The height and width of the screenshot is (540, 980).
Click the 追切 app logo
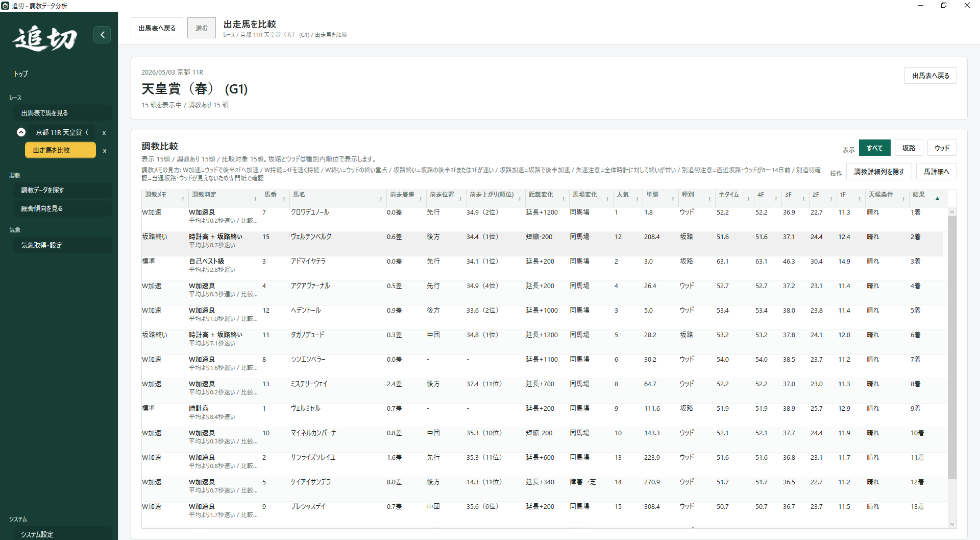(45, 39)
